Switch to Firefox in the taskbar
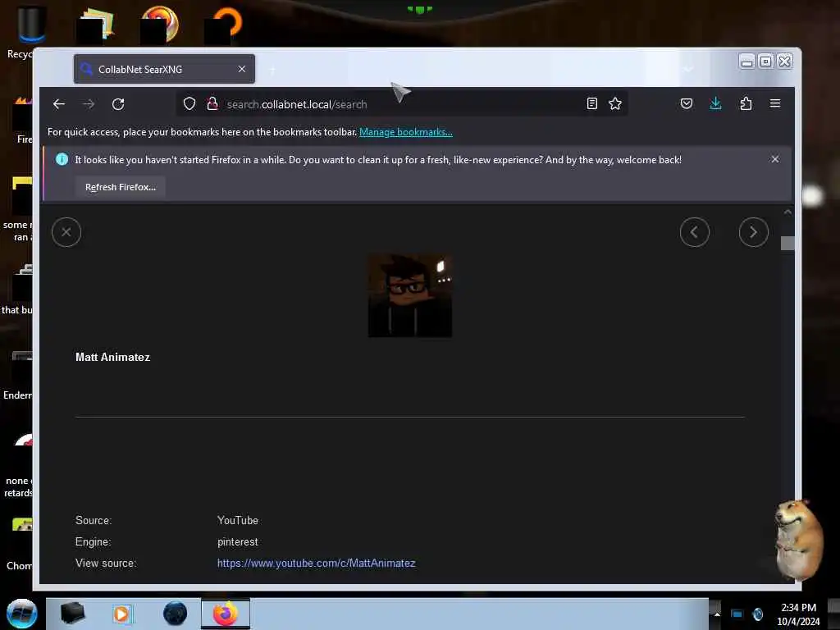Image resolution: width=840 pixels, height=630 pixels. click(226, 614)
